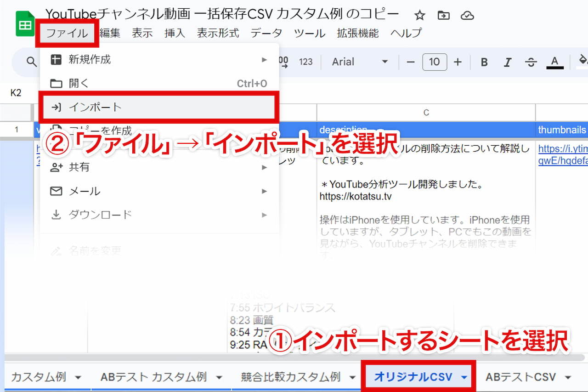Check the cloud save status icon
This screenshot has height=392, width=588.
pos(467,15)
